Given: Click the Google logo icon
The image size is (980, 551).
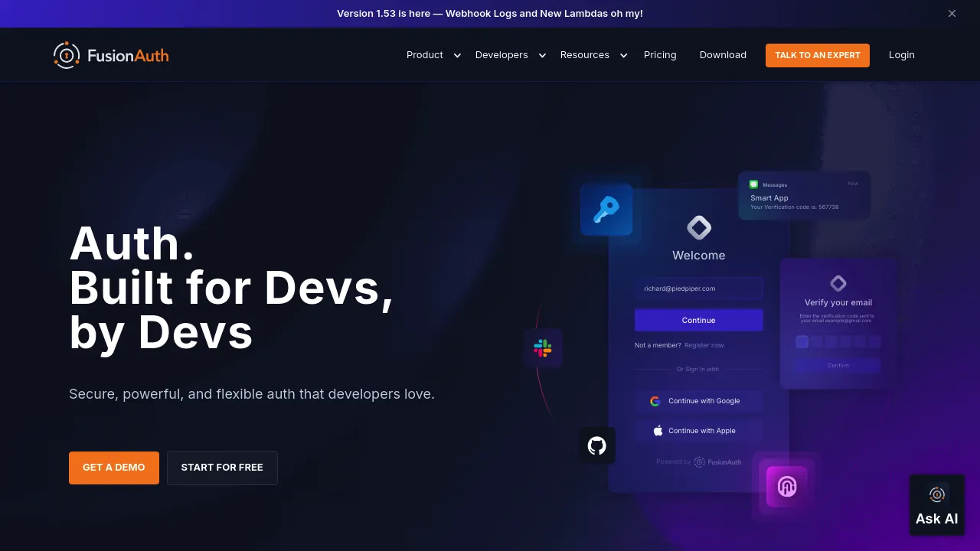Looking at the screenshot, I should click(655, 401).
